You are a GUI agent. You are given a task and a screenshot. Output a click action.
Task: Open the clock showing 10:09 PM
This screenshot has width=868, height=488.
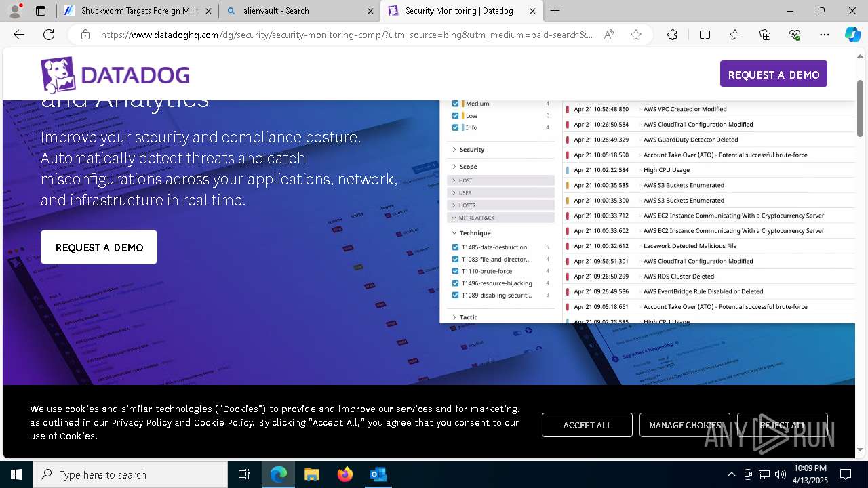click(x=810, y=474)
